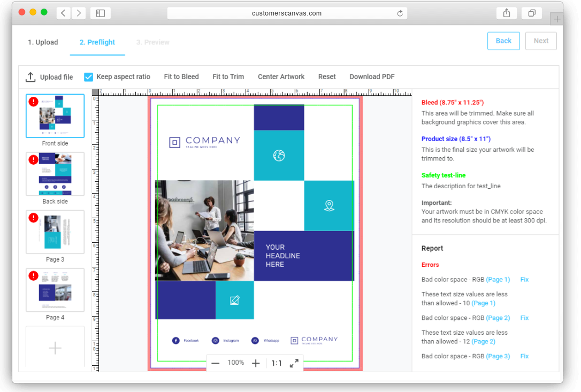Click the browser reload icon
The width and height of the screenshot is (581, 392).
400,13
